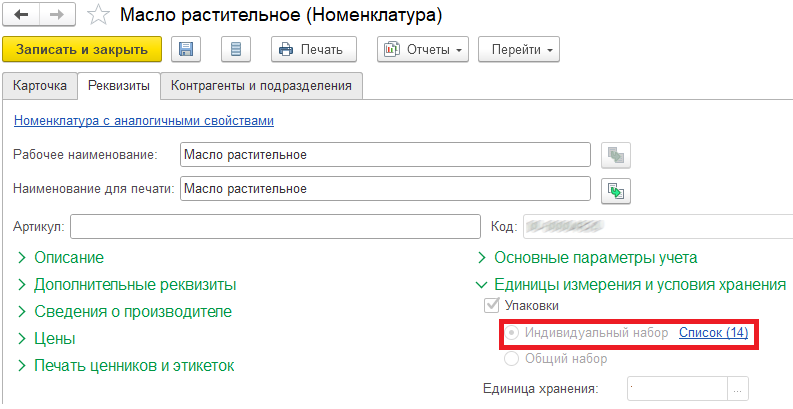
Task: Click Записать и закрыть button
Action: pos(82,49)
